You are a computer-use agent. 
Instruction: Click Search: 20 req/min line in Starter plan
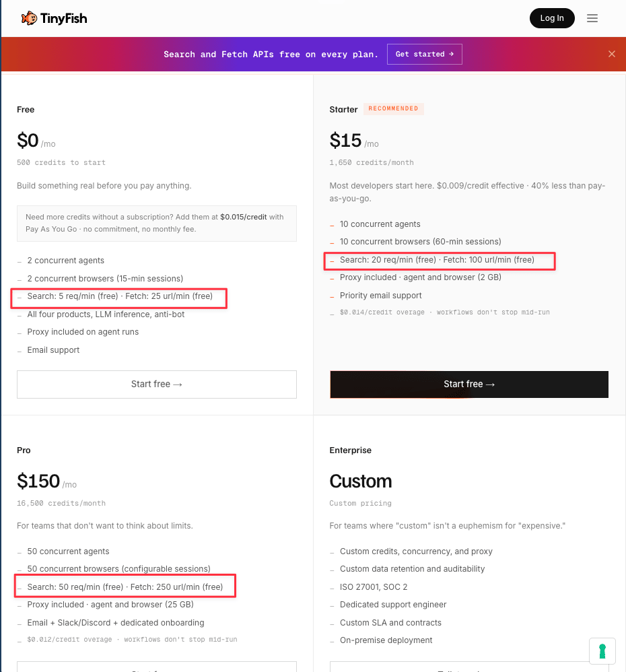tap(437, 260)
